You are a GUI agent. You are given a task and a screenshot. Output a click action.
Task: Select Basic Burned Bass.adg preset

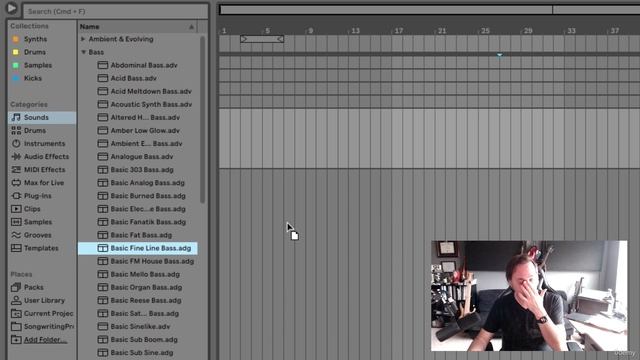pos(148,196)
